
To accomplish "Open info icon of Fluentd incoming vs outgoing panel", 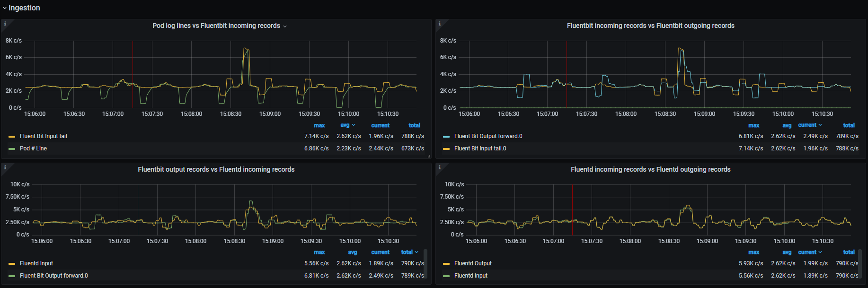I will tap(440, 167).
